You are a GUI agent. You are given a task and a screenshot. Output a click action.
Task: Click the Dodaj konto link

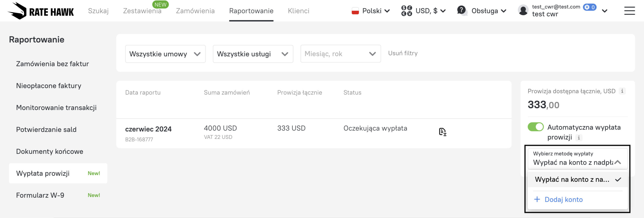[x=563, y=199]
